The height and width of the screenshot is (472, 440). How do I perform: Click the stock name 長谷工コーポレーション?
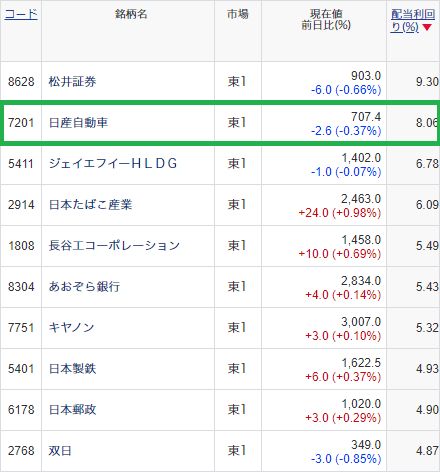pyautogui.click(x=114, y=246)
